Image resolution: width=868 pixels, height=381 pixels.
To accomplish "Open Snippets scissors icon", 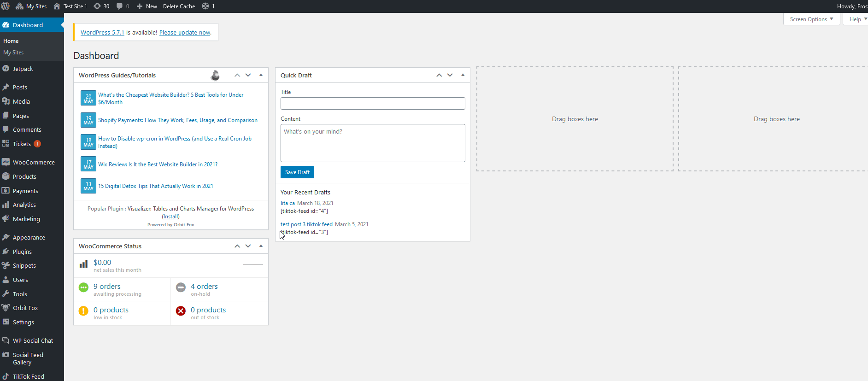I will 6,265.
